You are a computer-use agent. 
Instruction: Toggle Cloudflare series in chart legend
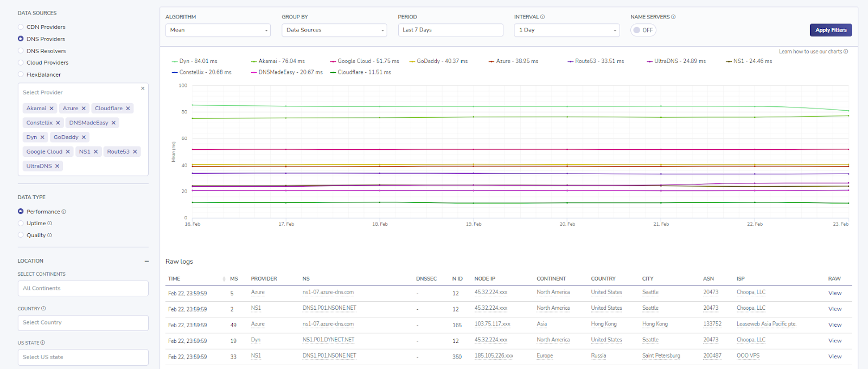(x=360, y=72)
